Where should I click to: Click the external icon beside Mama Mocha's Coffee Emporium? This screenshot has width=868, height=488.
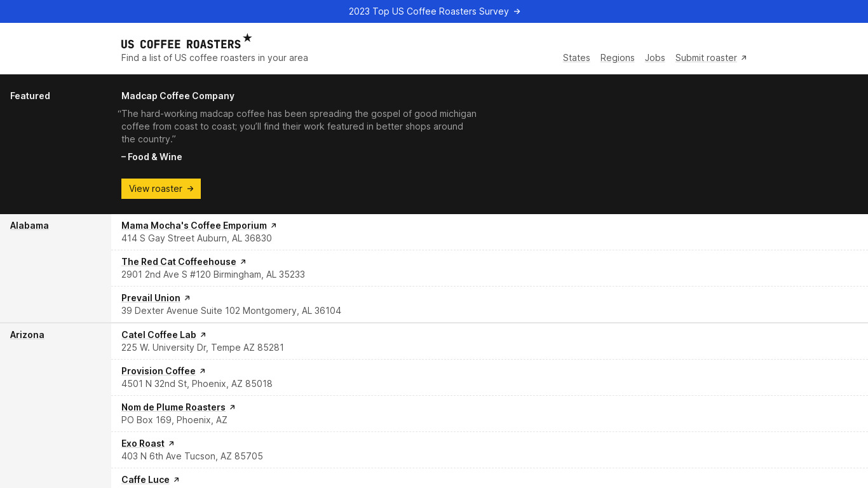274,226
